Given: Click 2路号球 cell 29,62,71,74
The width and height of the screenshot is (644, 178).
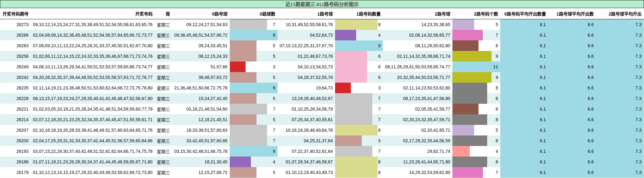Looking at the screenshot, I should pos(439,151).
